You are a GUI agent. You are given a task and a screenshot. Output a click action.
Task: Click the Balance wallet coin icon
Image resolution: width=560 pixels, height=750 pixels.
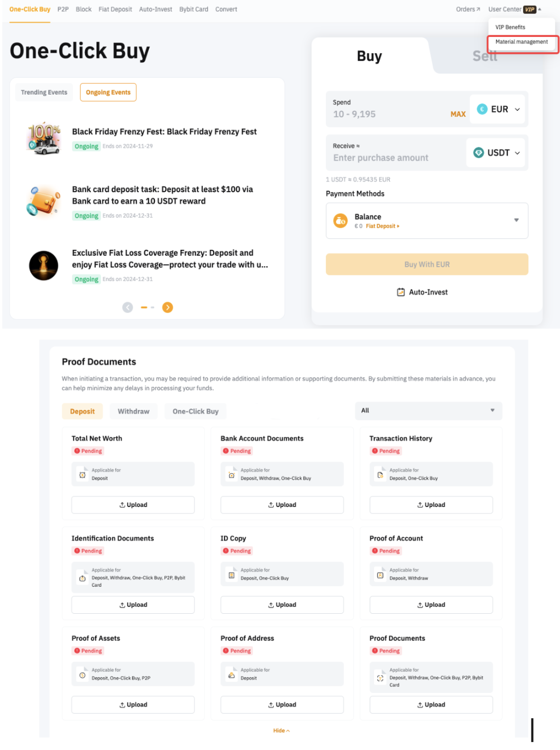(x=341, y=220)
